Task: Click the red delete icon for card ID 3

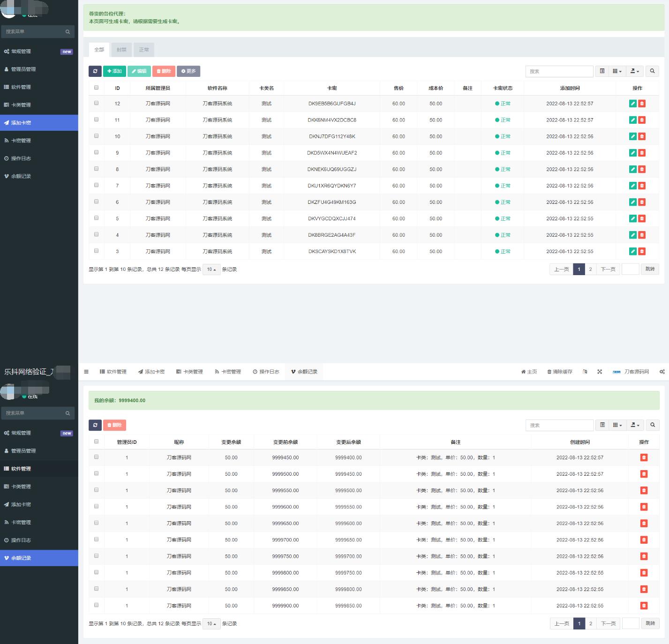Action: coord(642,252)
